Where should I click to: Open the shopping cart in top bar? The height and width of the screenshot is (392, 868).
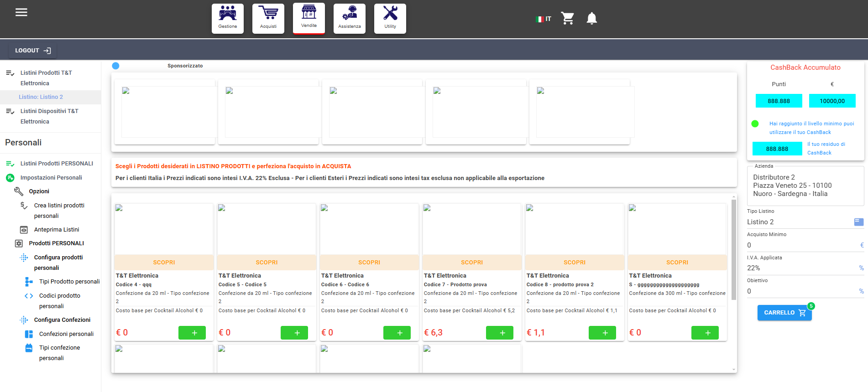click(568, 18)
